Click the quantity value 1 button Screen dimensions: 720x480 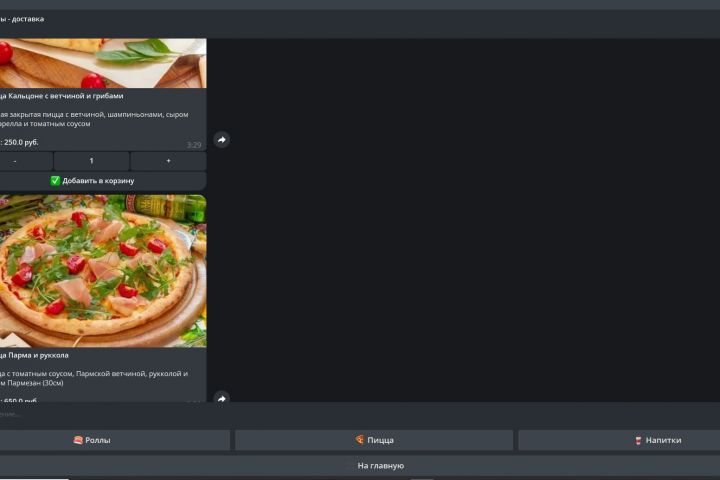pos(91,161)
